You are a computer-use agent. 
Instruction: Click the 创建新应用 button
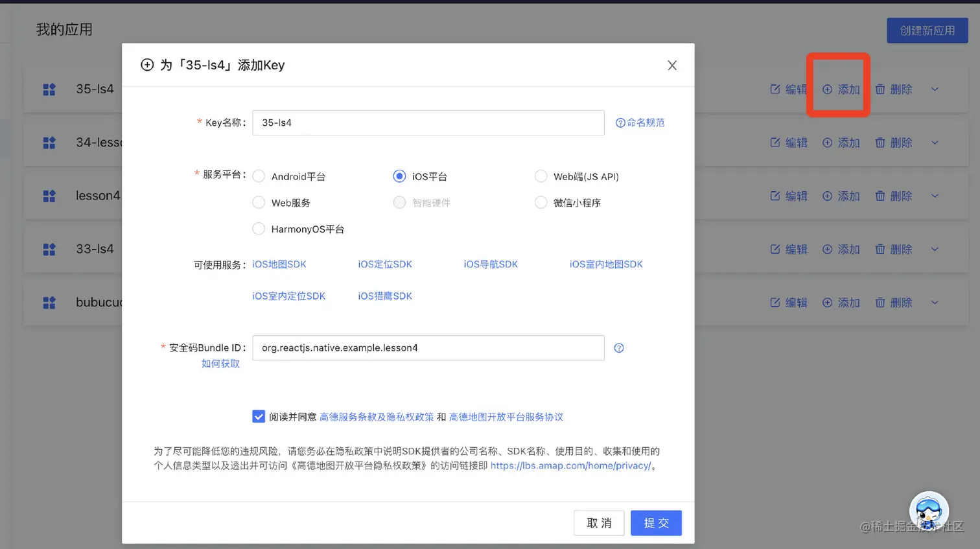[x=927, y=30]
